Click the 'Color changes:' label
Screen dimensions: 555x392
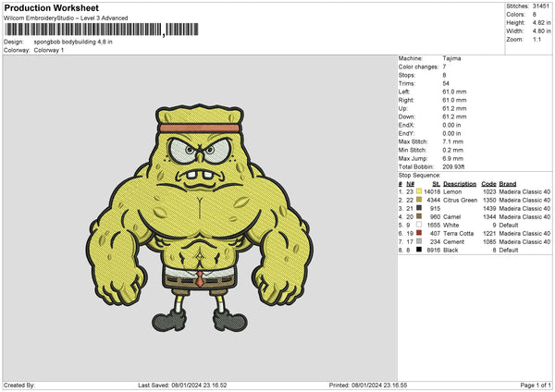pos(418,67)
